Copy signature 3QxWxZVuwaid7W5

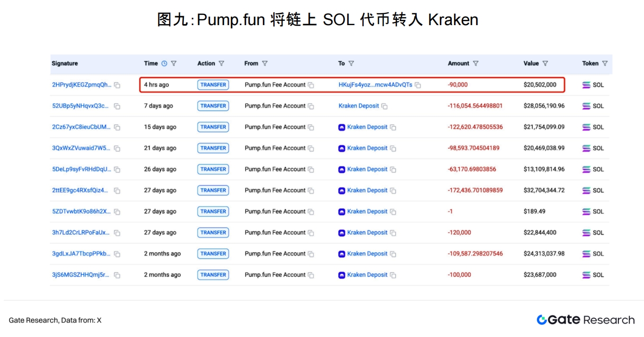[117, 148]
